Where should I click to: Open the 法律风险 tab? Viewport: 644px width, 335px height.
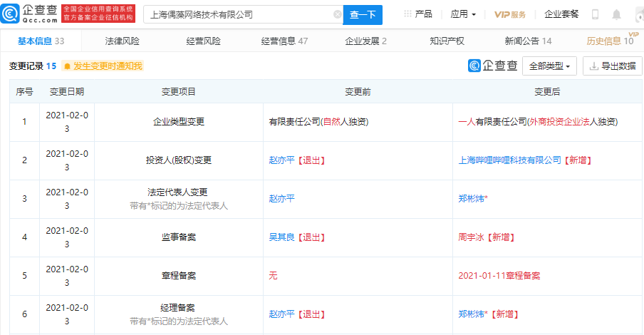[x=122, y=41]
